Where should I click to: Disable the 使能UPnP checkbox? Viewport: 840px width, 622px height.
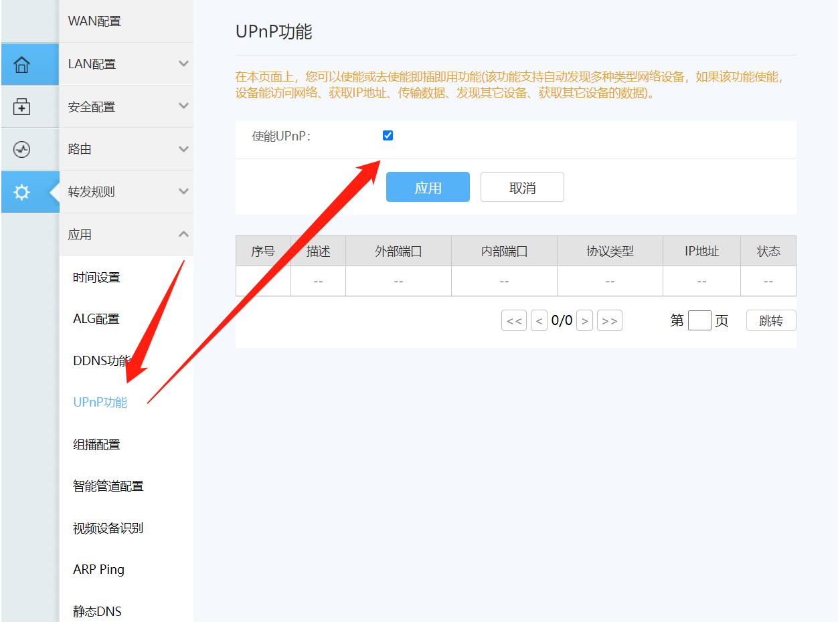(388, 135)
